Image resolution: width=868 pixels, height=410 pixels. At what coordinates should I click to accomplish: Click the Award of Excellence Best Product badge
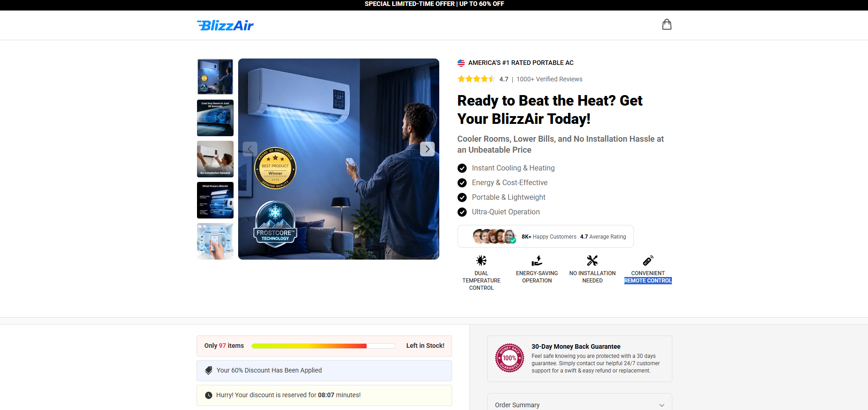pos(275,168)
